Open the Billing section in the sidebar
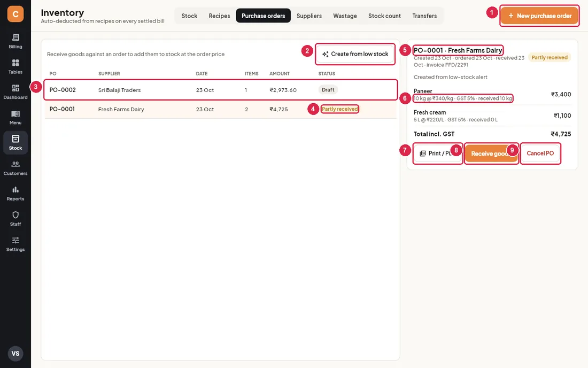The width and height of the screenshot is (588, 368). pyautogui.click(x=16, y=41)
